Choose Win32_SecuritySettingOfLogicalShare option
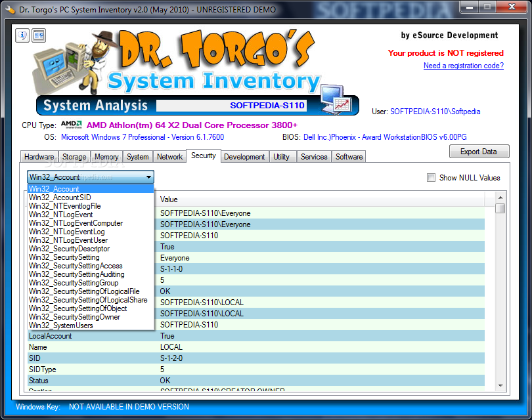This screenshot has height=420, width=532. tap(91, 300)
